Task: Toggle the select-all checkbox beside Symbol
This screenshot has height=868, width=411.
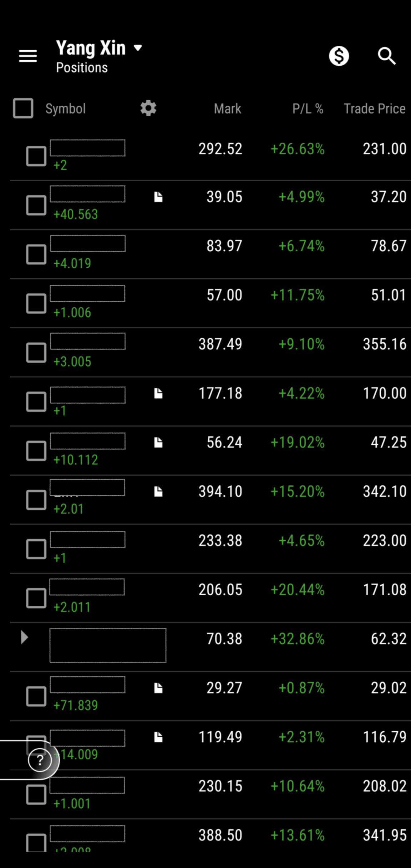Action: click(x=23, y=108)
